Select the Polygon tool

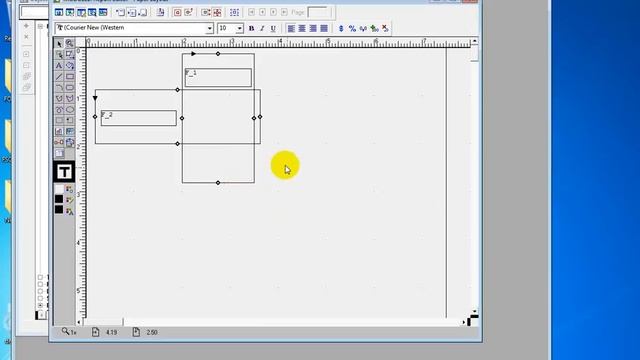click(59, 98)
